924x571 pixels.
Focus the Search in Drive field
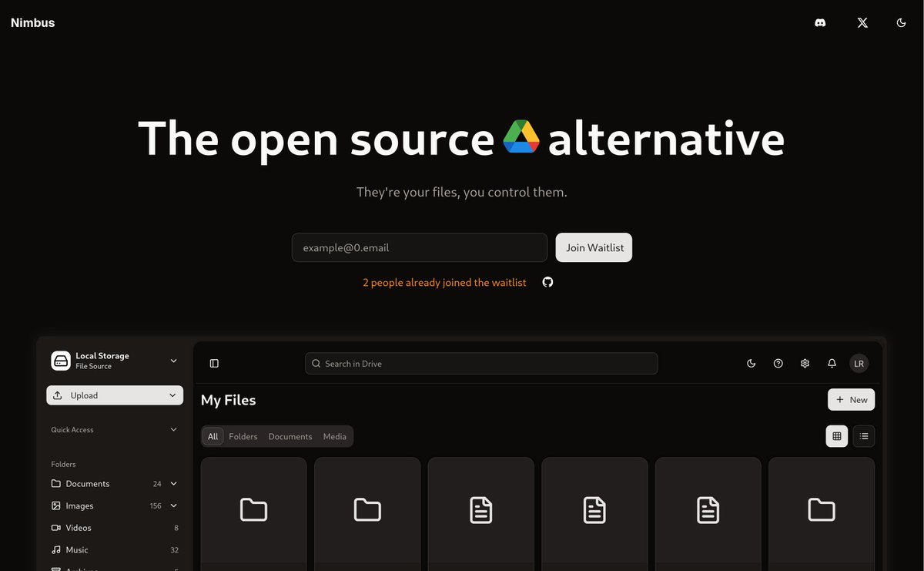[x=481, y=364]
